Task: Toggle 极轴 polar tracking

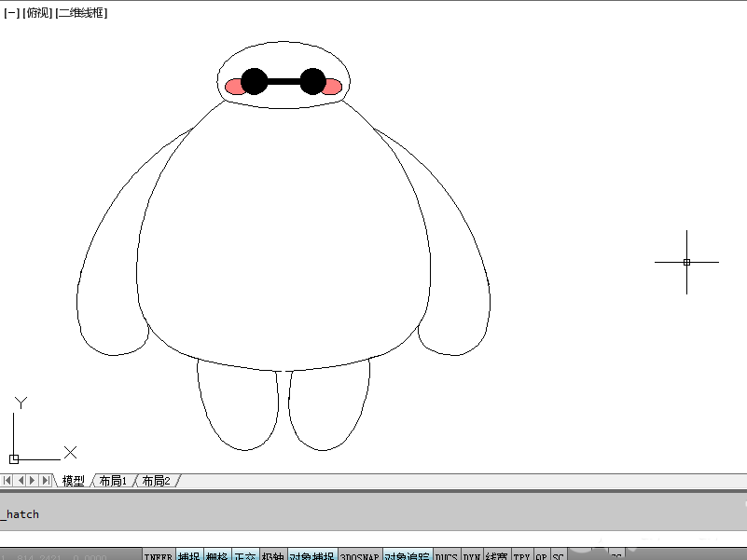Action: [x=273, y=555]
